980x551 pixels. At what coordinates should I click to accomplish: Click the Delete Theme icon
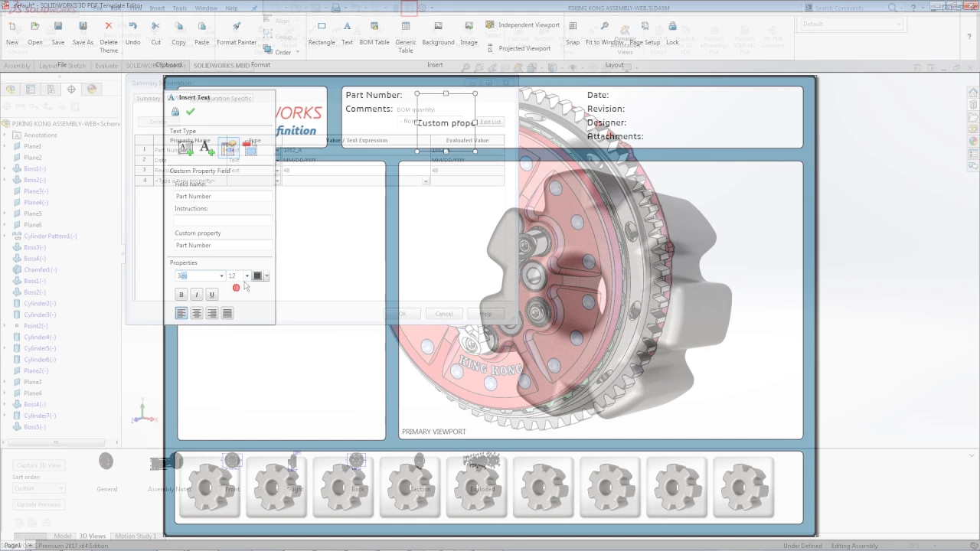point(109,37)
